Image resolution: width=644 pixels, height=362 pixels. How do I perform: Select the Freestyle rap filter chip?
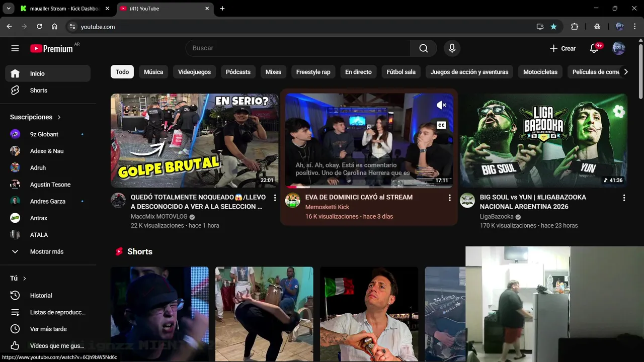point(313,72)
